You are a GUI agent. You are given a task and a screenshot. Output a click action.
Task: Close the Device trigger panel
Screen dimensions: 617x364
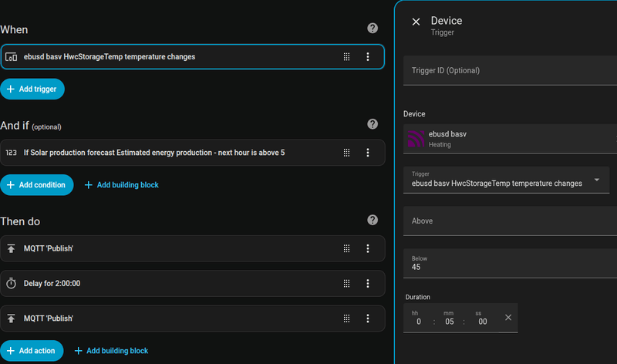tap(416, 22)
